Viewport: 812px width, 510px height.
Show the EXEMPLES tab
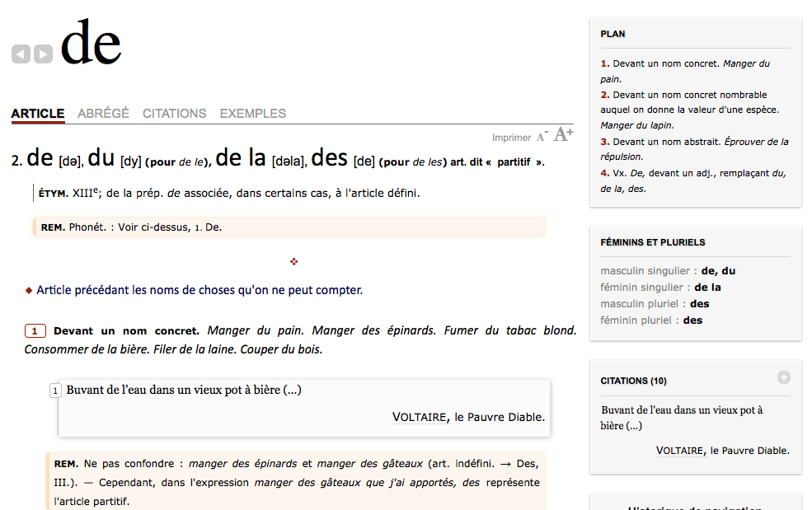pos(252,114)
